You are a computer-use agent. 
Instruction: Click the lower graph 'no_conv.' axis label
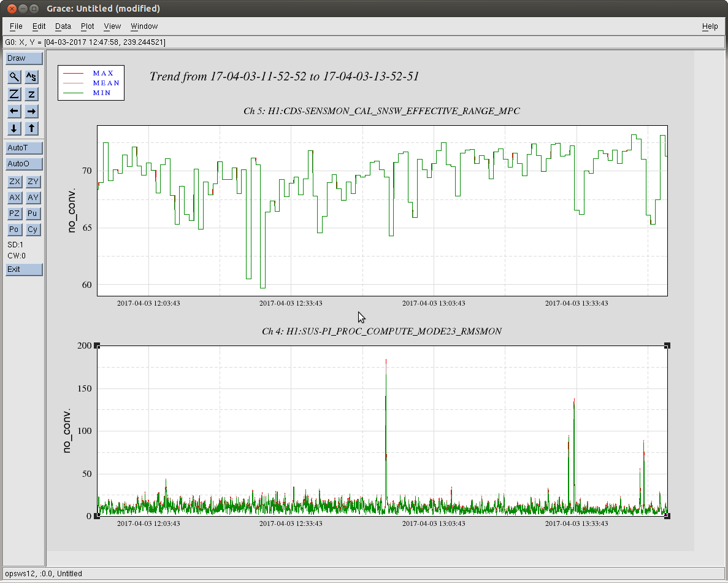pyautogui.click(x=66, y=431)
